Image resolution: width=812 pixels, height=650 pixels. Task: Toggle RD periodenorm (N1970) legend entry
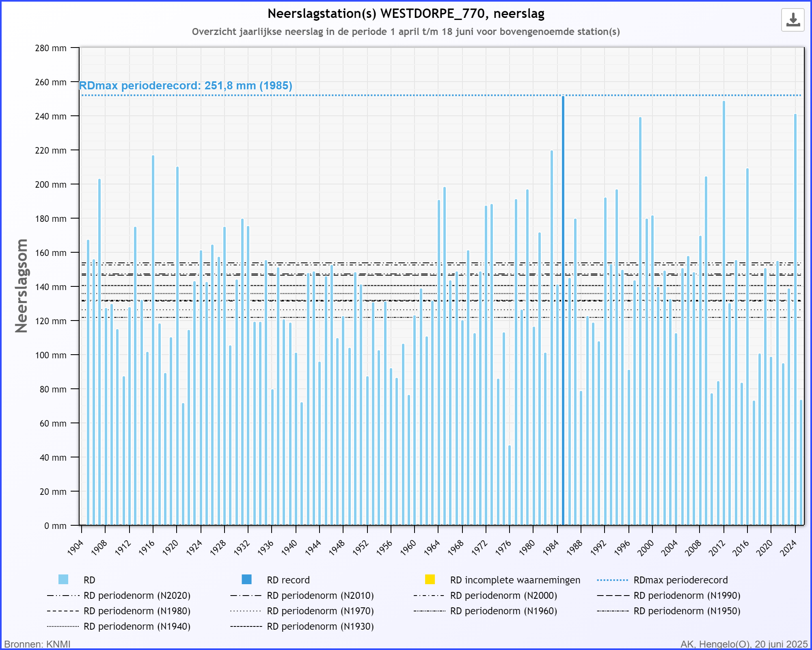(x=302, y=611)
